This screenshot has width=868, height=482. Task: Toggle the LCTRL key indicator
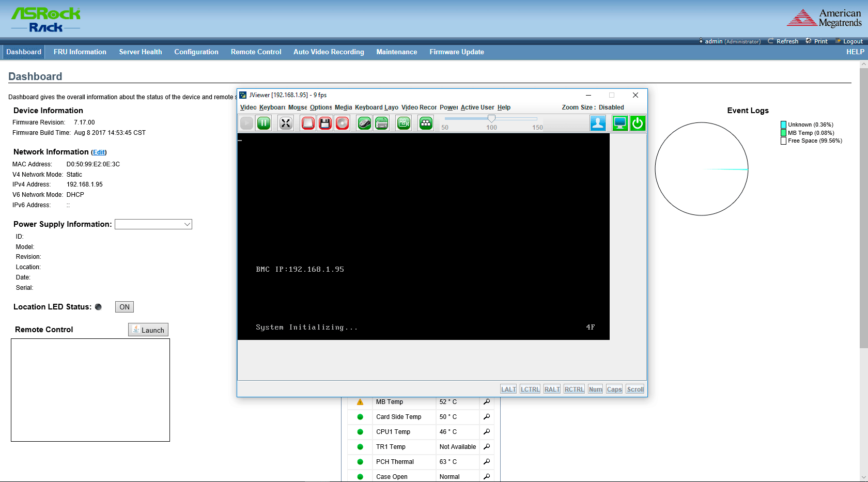tap(530, 390)
